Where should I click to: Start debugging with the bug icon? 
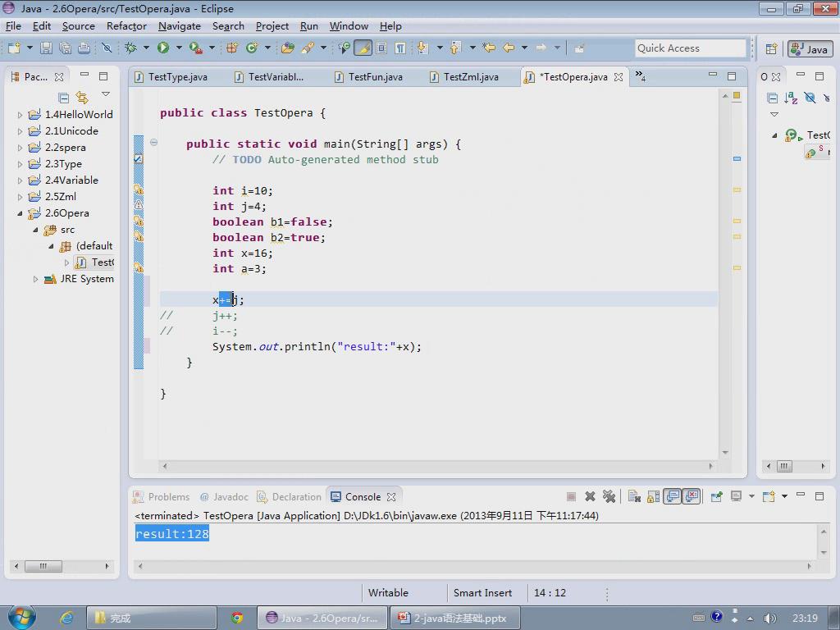pyautogui.click(x=130, y=48)
